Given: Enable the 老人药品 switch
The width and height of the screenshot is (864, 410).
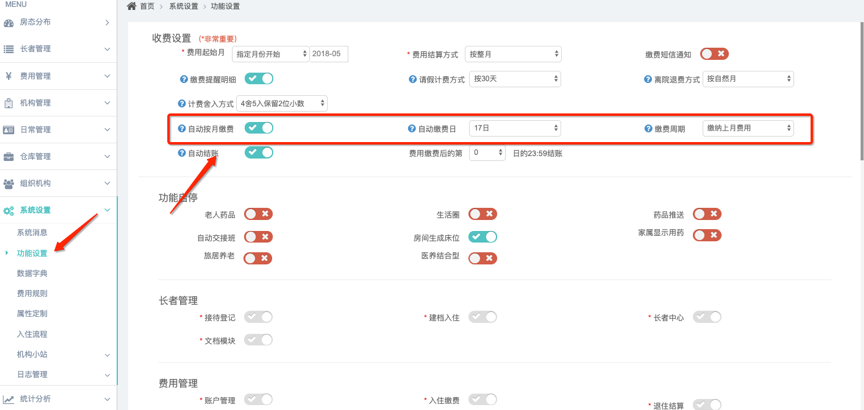Looking at the screenshot, I should 258,214.
